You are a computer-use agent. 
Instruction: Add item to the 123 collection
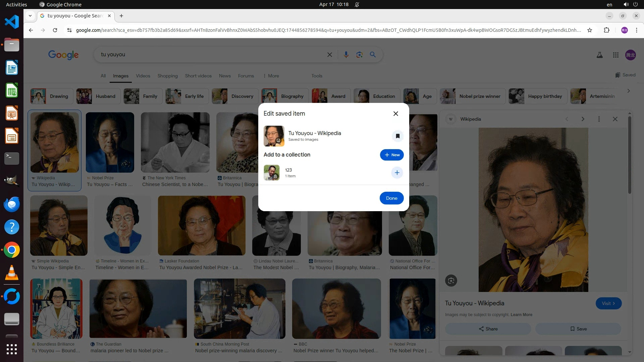pyautogui.click(x=397, y=173)
